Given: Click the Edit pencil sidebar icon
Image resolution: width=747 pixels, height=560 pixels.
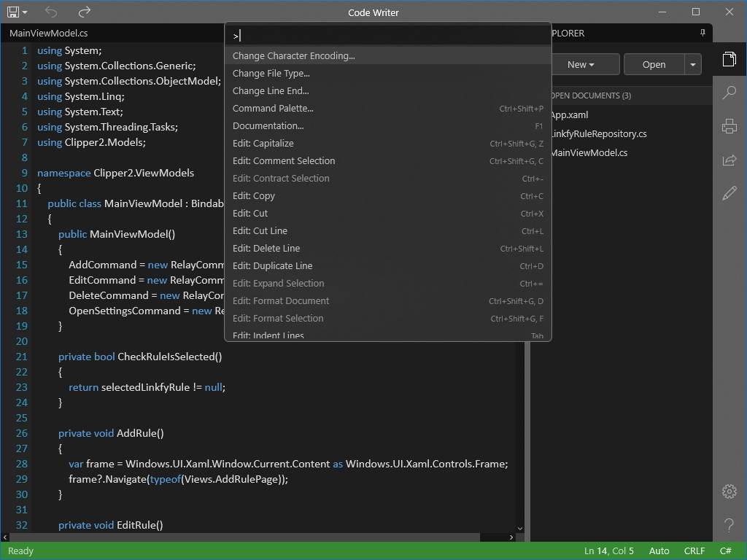Looking at the screenshot, I should [729, 193].
